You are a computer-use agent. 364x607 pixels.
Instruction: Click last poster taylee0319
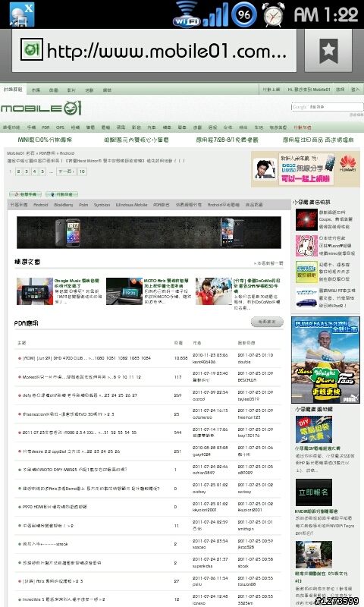coord(247,399)
